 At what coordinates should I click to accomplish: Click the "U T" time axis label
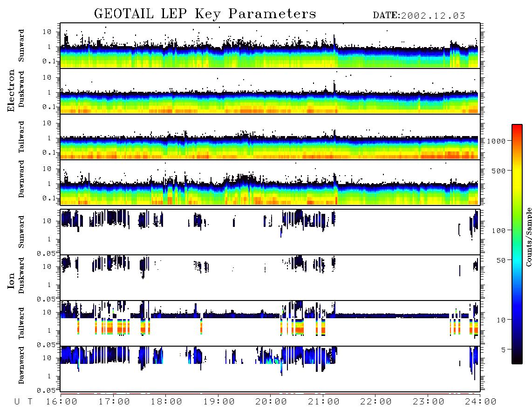(23, 402)
